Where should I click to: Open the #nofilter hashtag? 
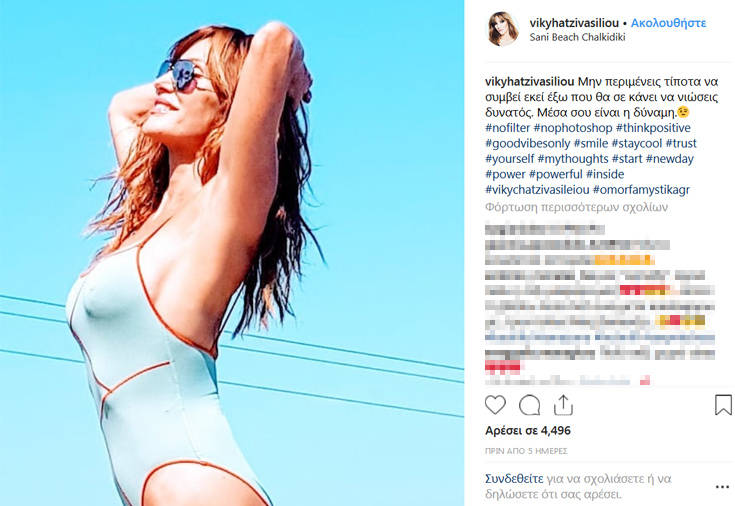(x=507, y=128)
